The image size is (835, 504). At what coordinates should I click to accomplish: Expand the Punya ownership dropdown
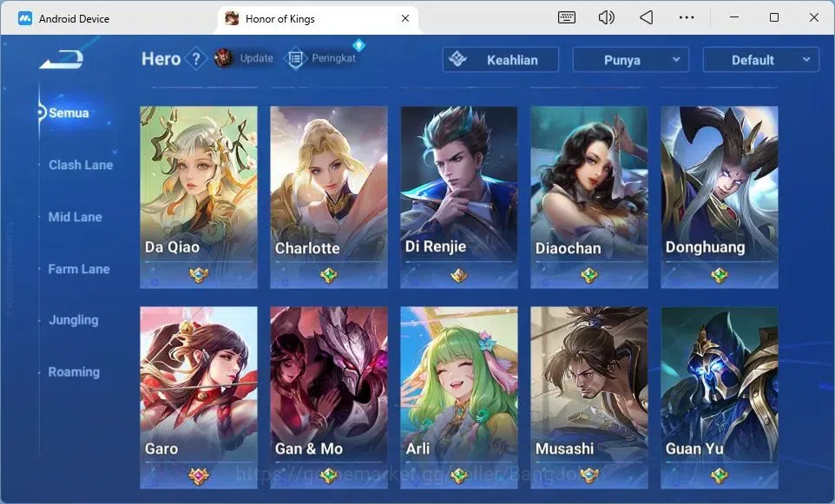(630, 60)
